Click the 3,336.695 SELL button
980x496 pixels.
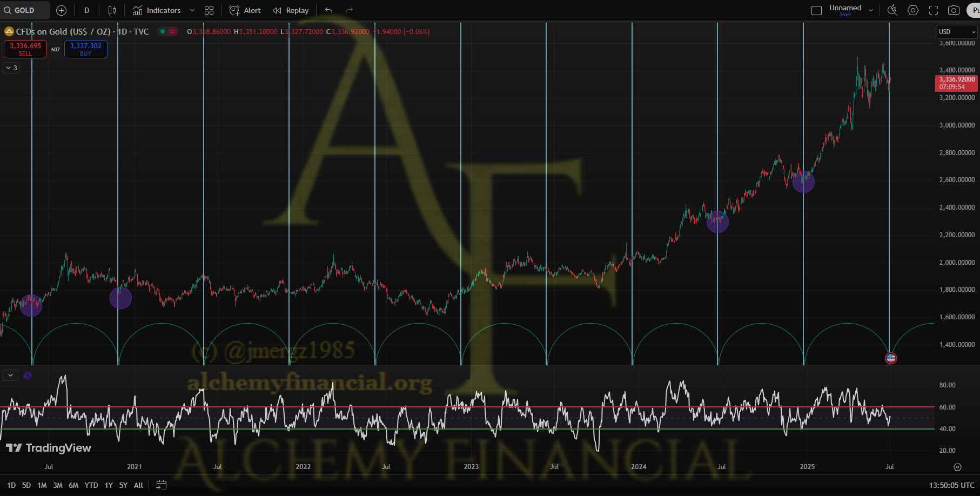[x=25, y=49]
